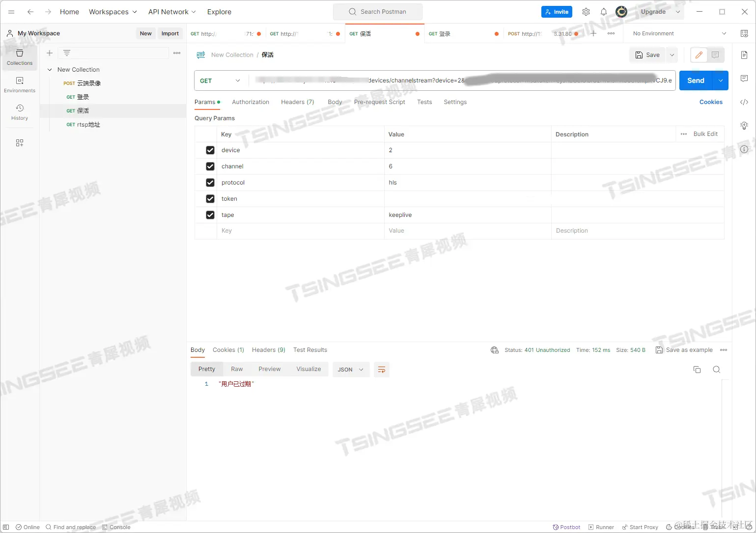Viewport: 756px width, 533px height.
Task: Uncheck the device parameter checkbox
Action: coord(210,150)
